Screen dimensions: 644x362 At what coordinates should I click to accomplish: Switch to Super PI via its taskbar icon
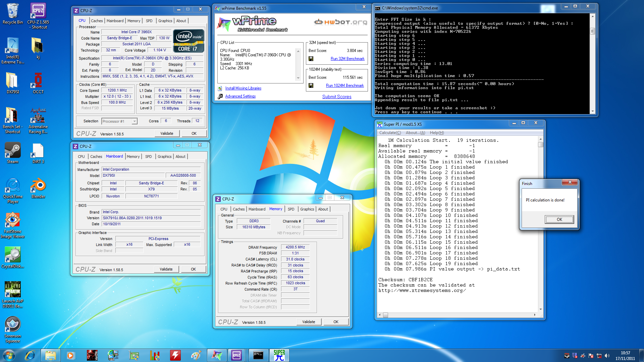point(279,355)
